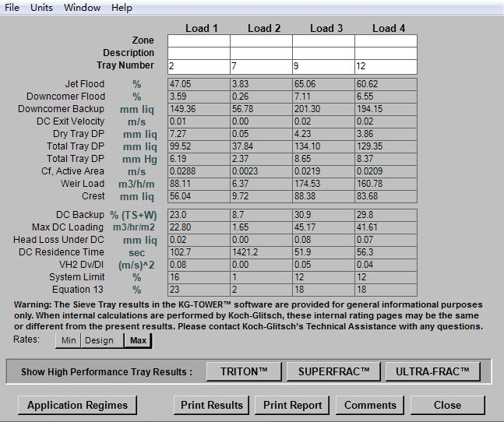Select the Max rates toggle
The height and width of the screenshot is (422, 504).
coord(138,340)
